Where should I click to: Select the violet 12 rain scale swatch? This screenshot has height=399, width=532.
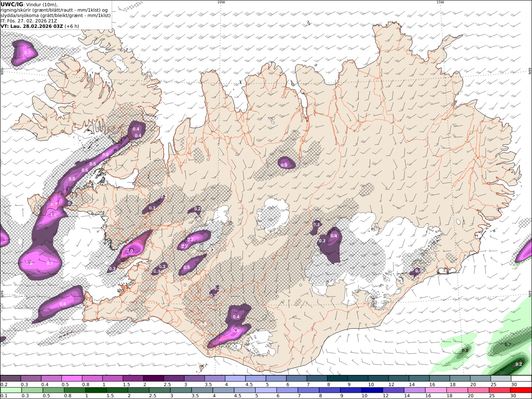393,390
